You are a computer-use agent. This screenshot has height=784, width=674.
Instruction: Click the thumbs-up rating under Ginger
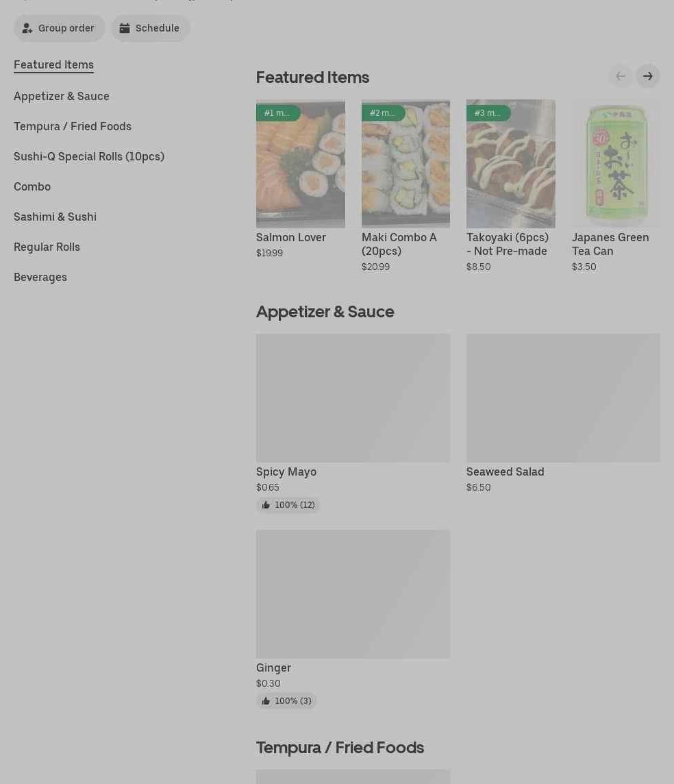point(286,701)
